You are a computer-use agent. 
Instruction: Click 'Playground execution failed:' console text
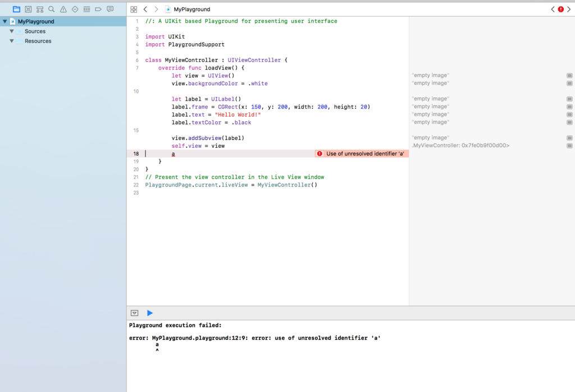[175, 325]
